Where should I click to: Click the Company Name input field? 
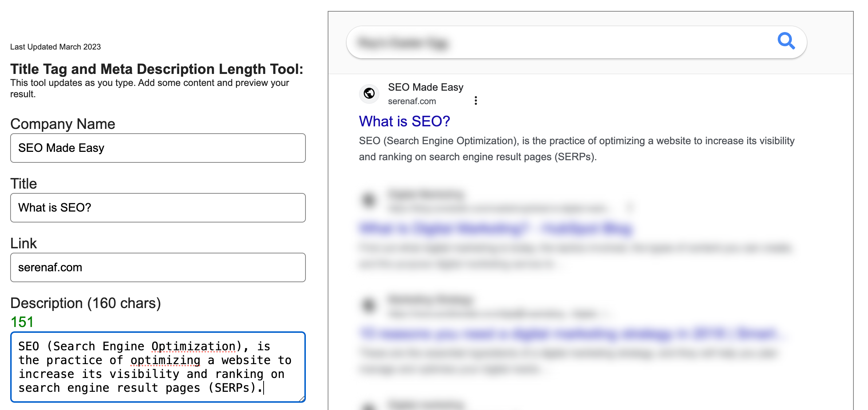tap(159, 148)
